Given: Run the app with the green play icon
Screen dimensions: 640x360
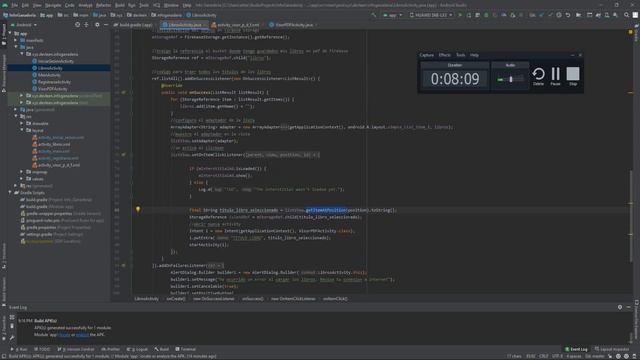Looking at the screenshot, I should (460, 15).
